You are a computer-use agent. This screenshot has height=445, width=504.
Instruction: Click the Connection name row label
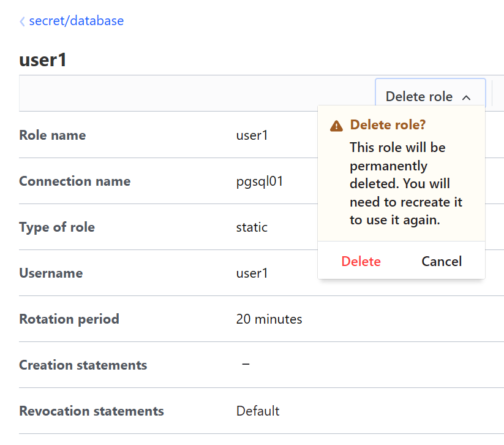[x=74, y=181]
